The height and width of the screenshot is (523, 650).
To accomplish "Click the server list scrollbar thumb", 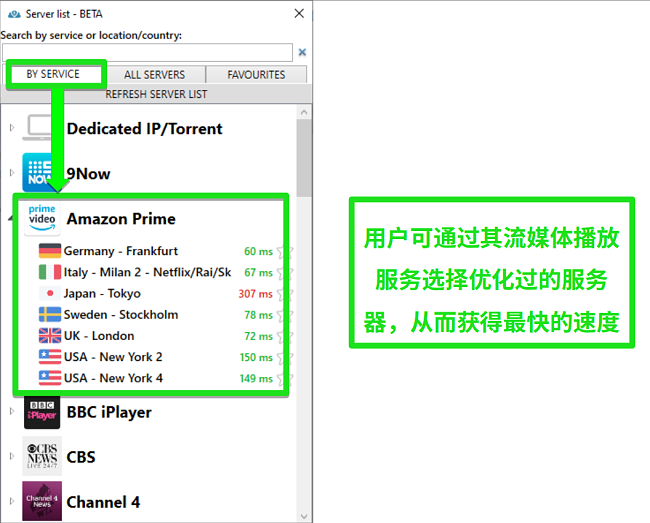I will 304,158.
